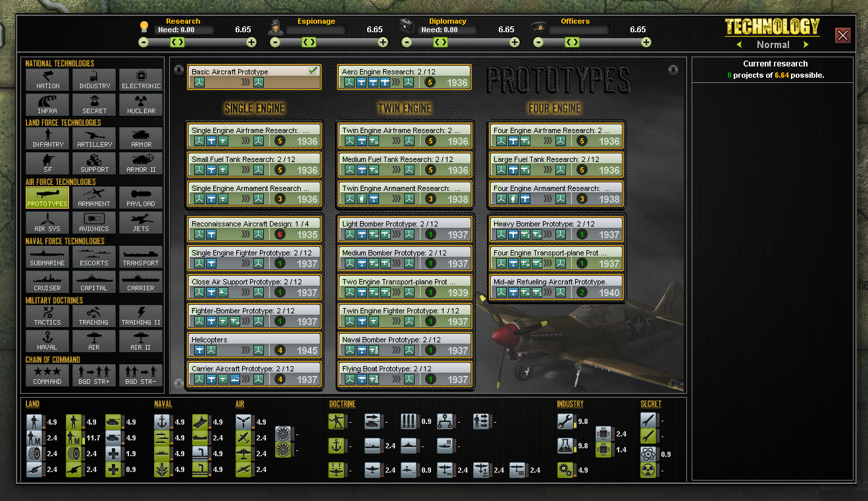The image size is (868, 501).
Task: Open the Industry technologies category
Action: (x=94, y=80)
